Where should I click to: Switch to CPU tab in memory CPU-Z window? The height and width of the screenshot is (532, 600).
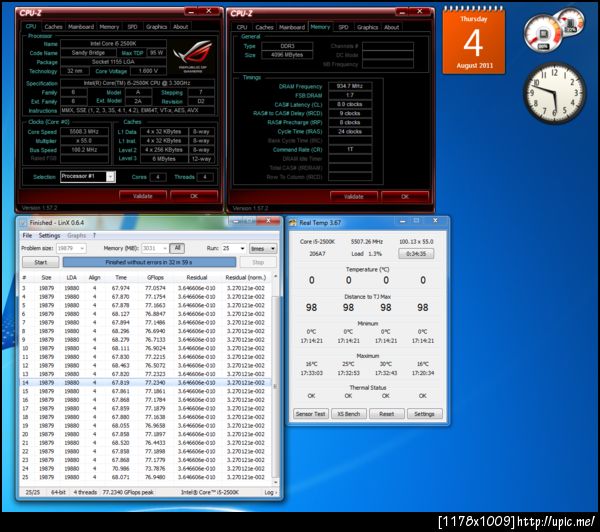(x=242, y=27)
